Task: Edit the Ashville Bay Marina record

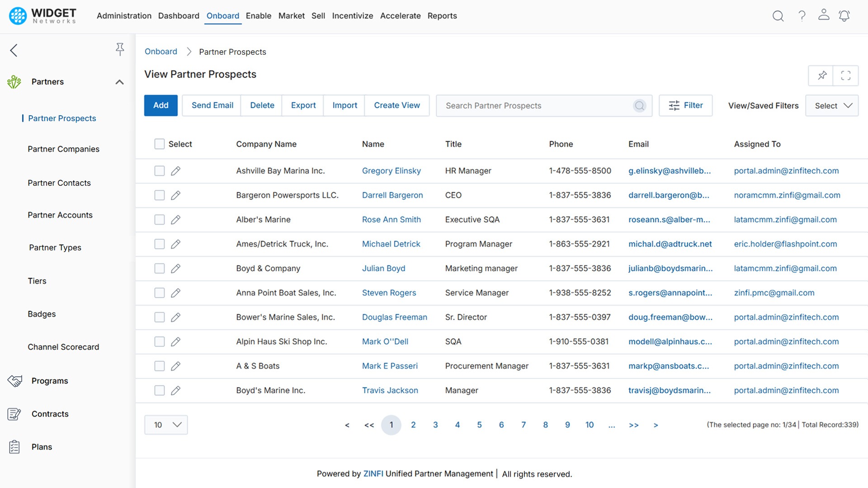Action: point(175,171)
